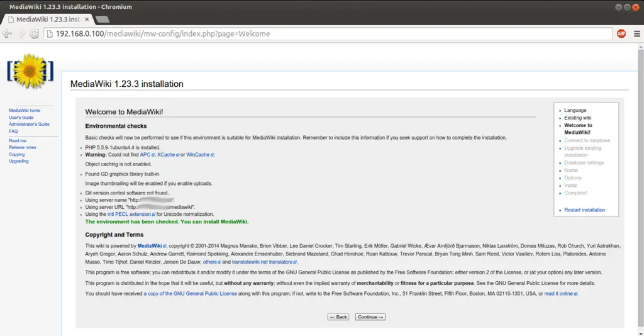
Task: Minimize the Chromium window
Action: (x=618, y=7)
